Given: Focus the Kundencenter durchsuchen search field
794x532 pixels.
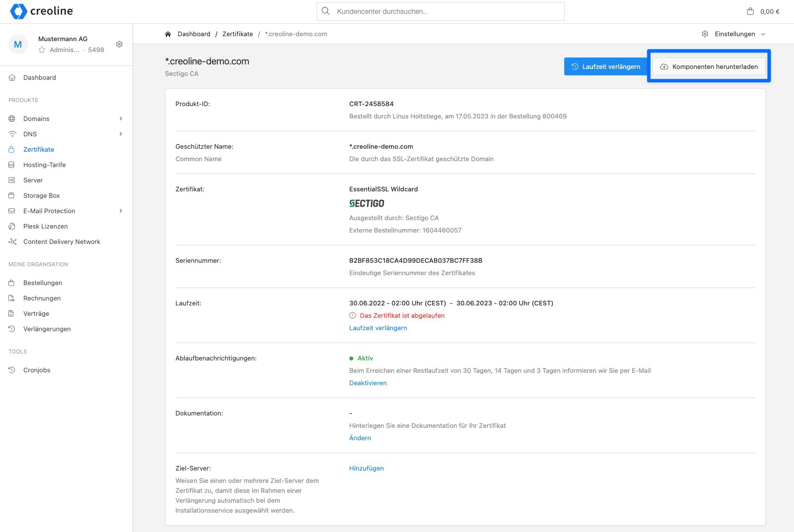Looking at the screenshot, I should (x=441, y=11).
